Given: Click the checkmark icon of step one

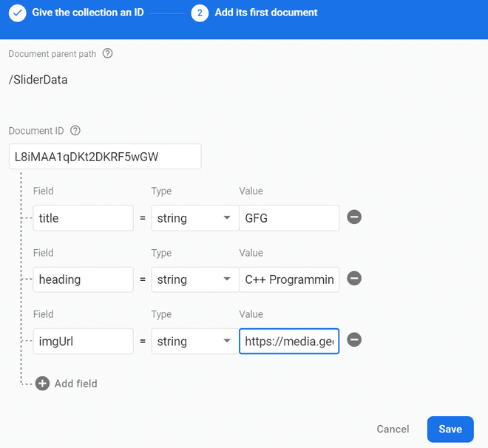Looking at the screenshot, I should pyautogui.click(x=18, y=13).
